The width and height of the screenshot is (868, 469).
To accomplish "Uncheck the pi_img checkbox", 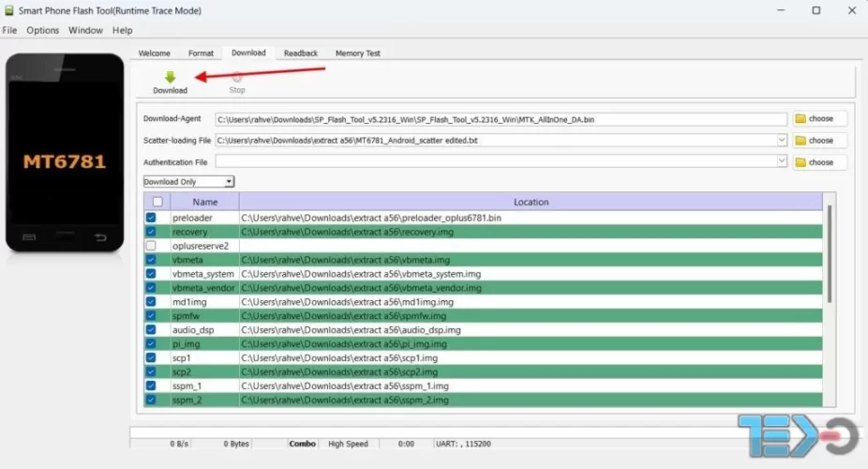I will (x=151, y=344).
